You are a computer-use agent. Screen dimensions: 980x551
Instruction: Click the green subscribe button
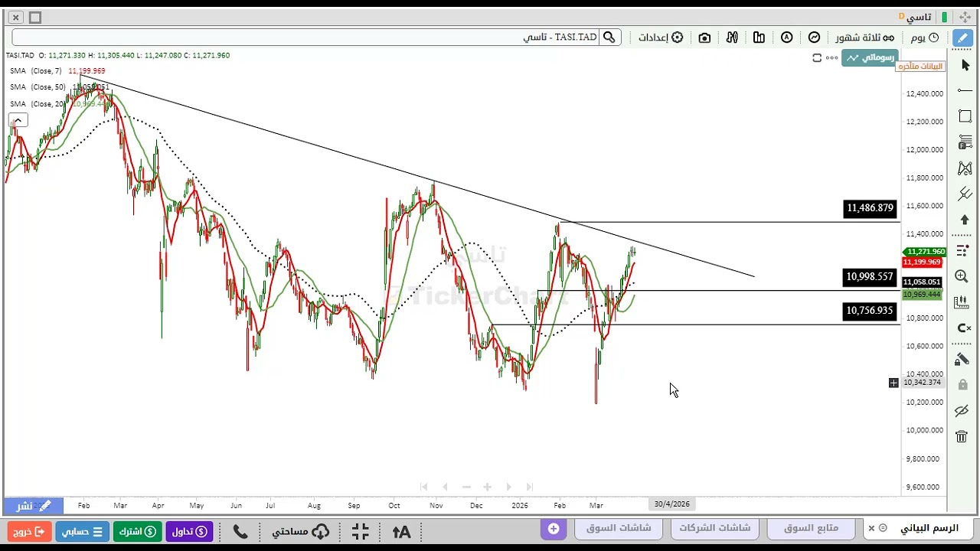pos(138,531)
